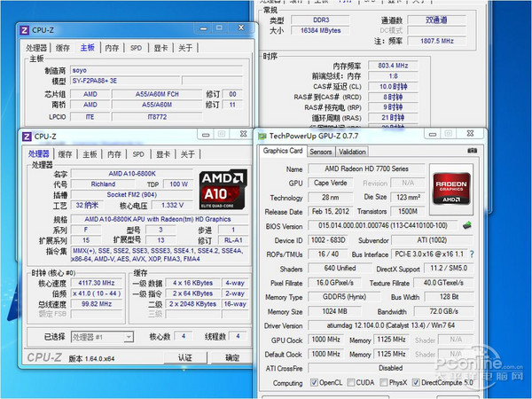Click the CPU-Z title icon of mainboard window

25,30
